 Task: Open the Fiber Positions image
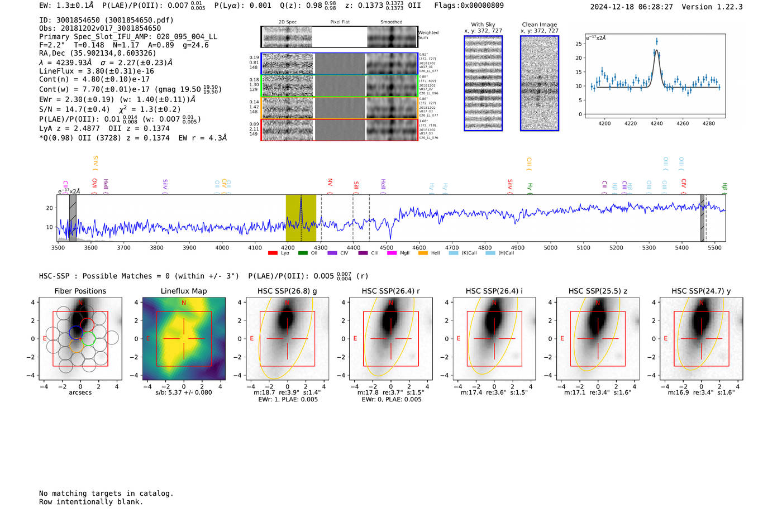(x=80, y=338)
